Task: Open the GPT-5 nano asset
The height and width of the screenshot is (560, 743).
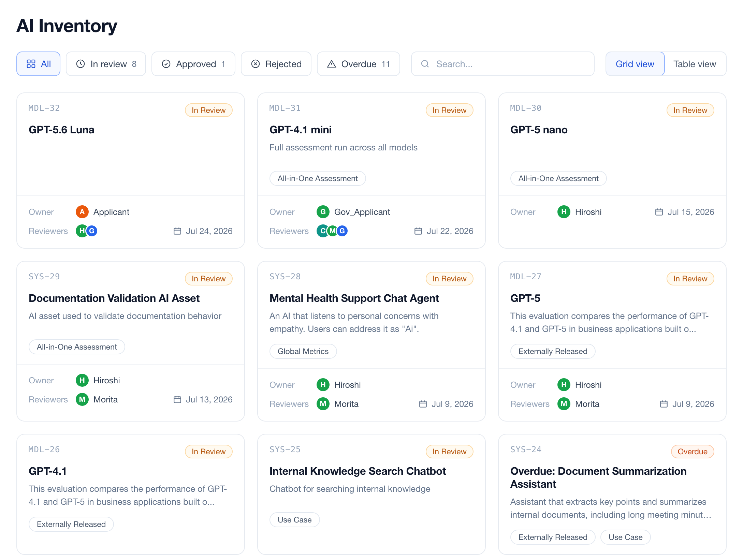Action: point(539,130)
